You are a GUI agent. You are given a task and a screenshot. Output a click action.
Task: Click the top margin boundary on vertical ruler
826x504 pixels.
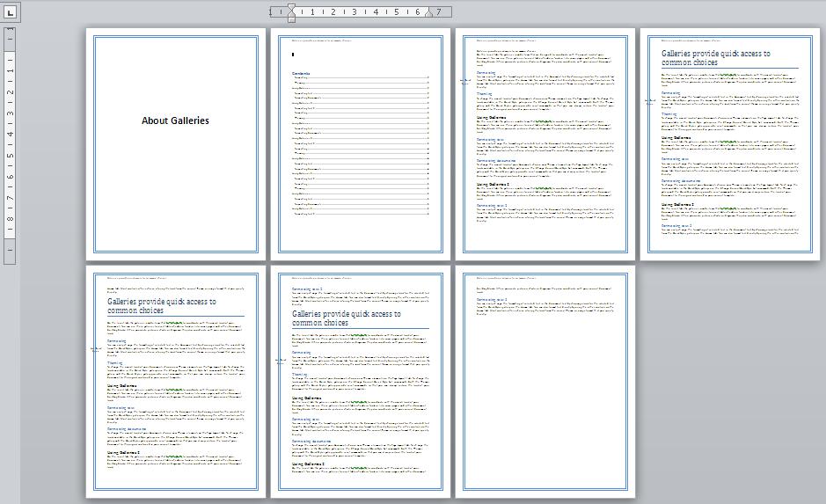[x=11, y=40]
